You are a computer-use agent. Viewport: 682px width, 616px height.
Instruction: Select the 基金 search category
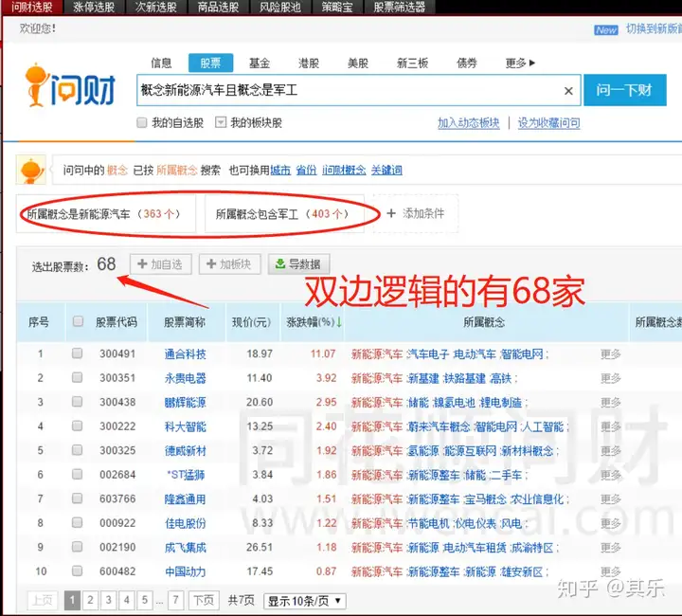click(260, 63)
